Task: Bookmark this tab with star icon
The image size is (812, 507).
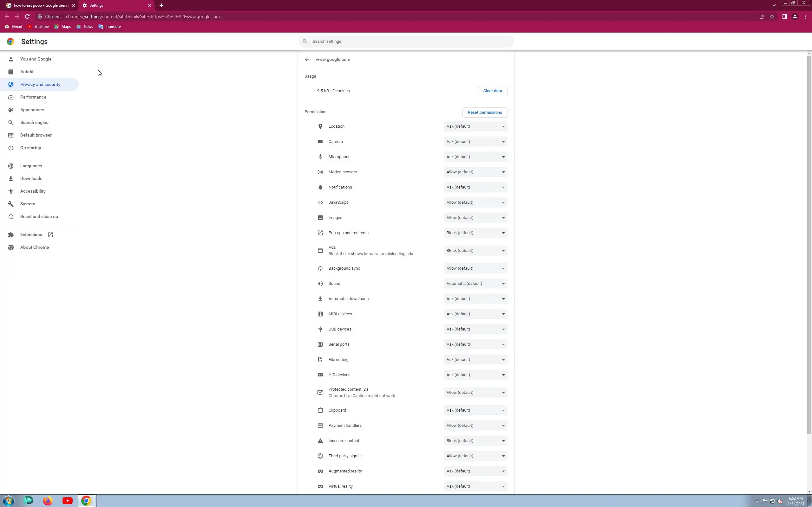Action: tap(772, 16)
